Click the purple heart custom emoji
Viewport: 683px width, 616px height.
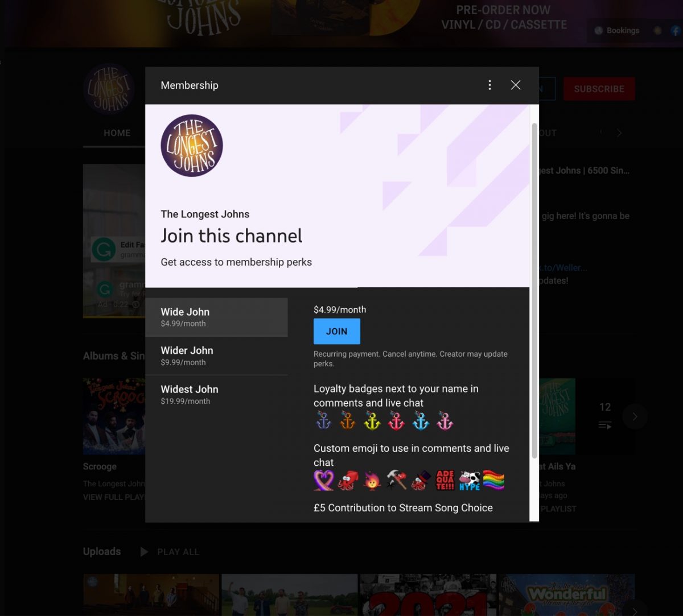click(x=324, y=481)
